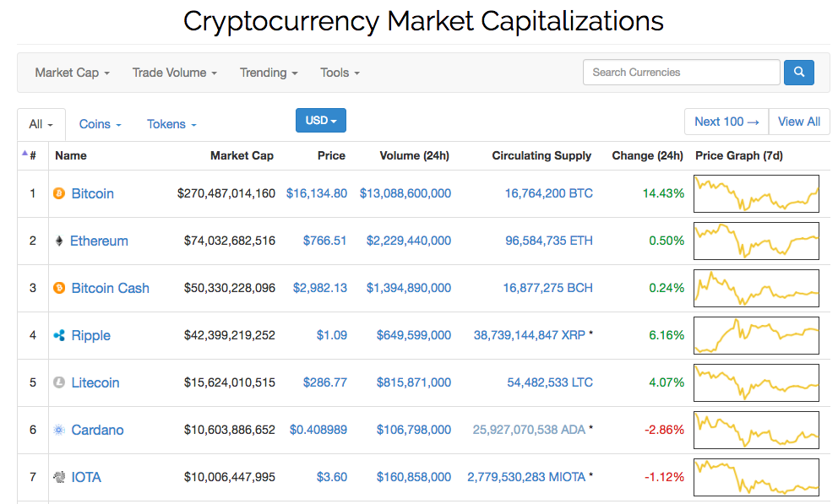The width and height of the screenshot is (838, 504).
Task: Go to Next 100 currencies
Action: pos(726,122)
